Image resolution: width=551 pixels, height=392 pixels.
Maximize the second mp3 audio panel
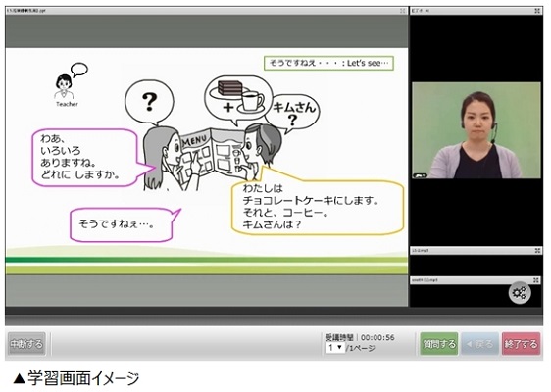click(536, 280)
